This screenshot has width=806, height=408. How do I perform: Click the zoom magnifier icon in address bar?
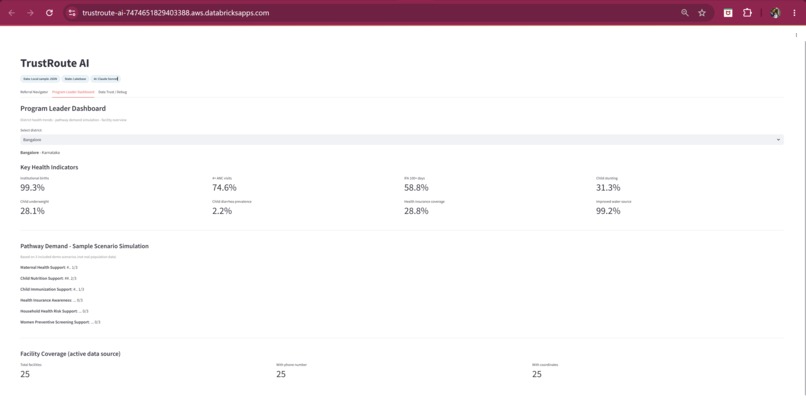click(x=685, y=13)
